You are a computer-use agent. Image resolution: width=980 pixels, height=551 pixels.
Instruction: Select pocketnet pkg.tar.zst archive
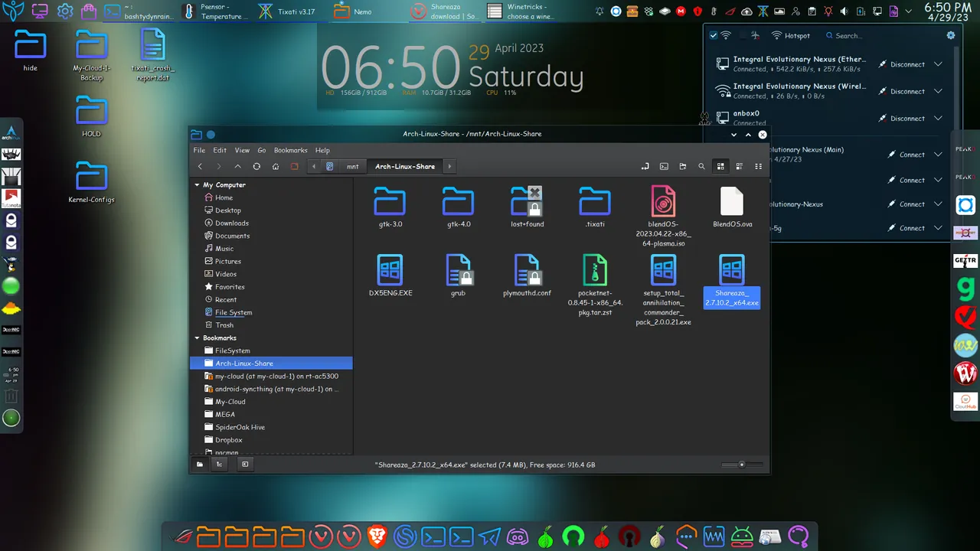pyautogui.click(x=595, y=285)
